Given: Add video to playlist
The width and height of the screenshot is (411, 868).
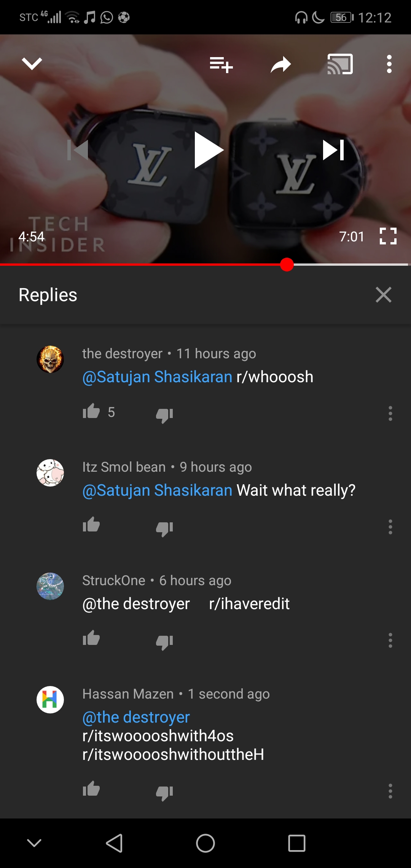Looking at the screenshot, I should [x=221, y=64].
